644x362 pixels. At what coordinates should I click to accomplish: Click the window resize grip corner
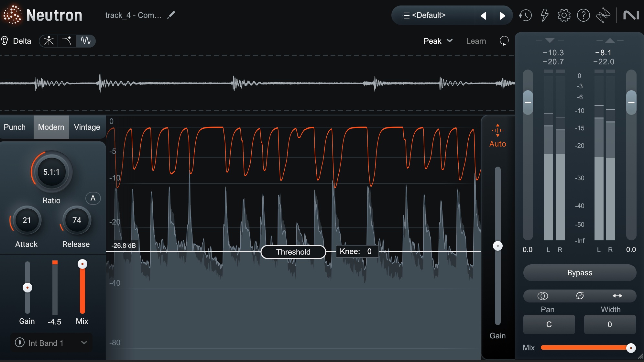click(640, 357)
